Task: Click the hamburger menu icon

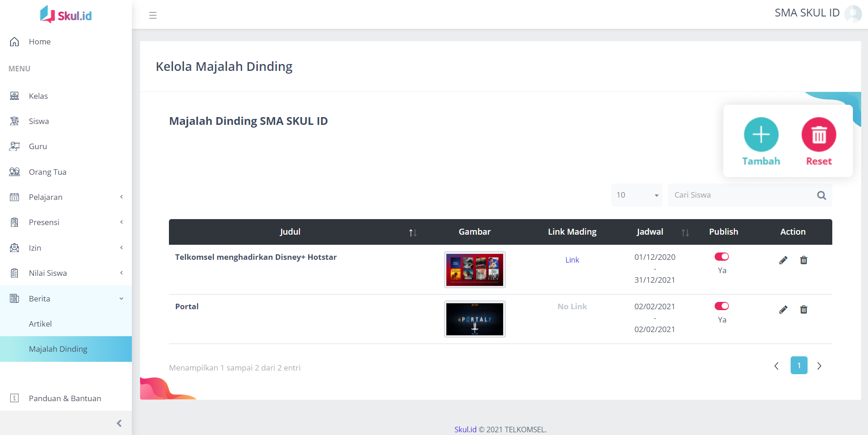Action: click(153, 16)
